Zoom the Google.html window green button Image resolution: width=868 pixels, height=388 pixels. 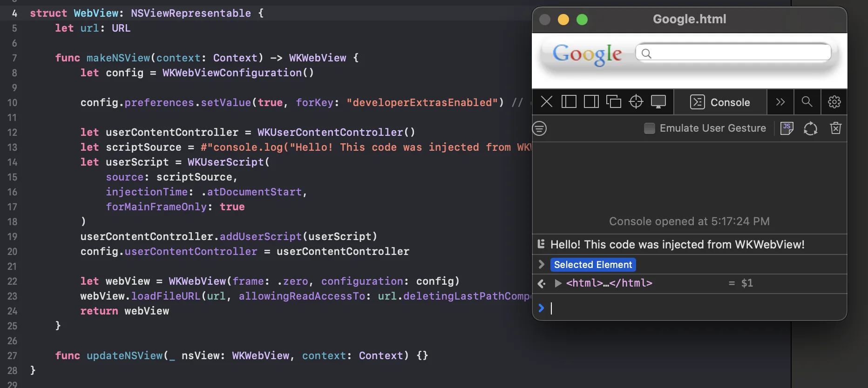click(582, 20)
